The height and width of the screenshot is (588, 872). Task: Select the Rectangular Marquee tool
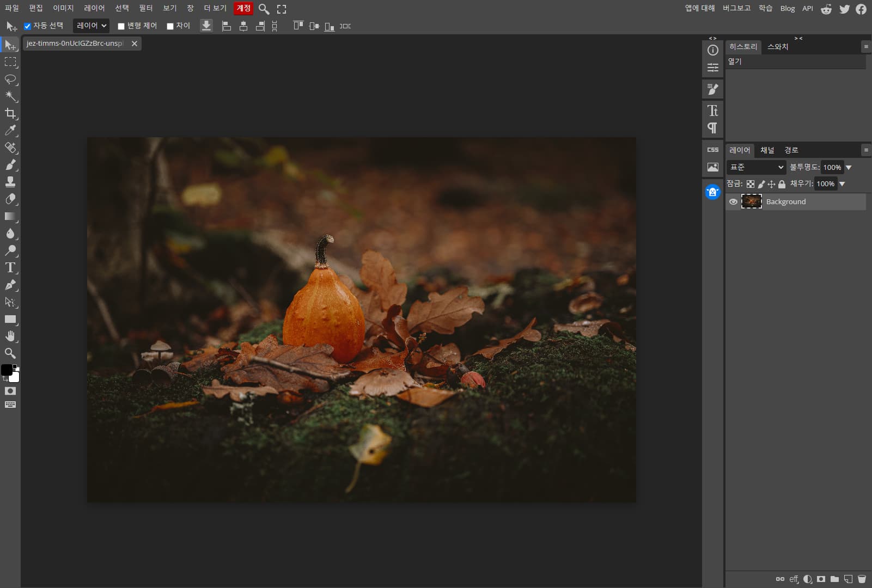click(x=10, y=62)
